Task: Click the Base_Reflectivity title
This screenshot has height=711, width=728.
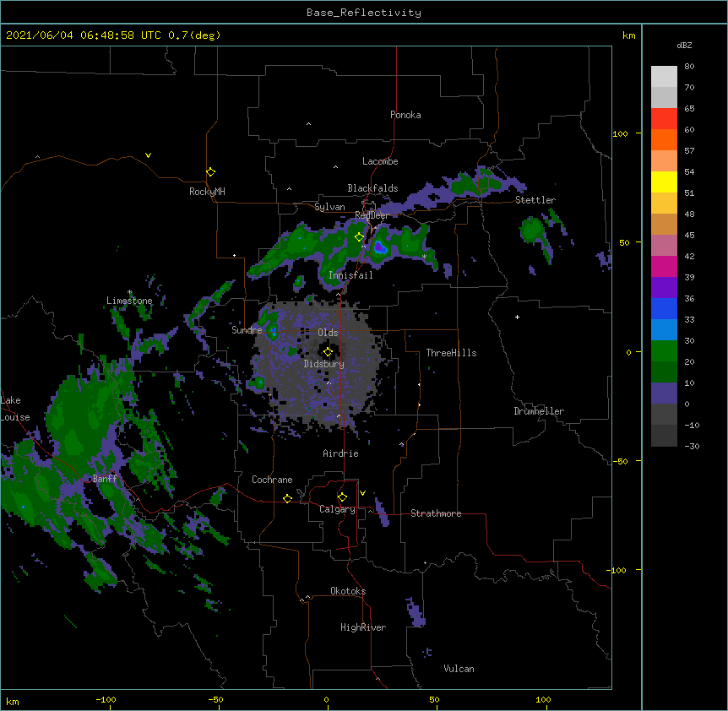Action: coord(364,13)
